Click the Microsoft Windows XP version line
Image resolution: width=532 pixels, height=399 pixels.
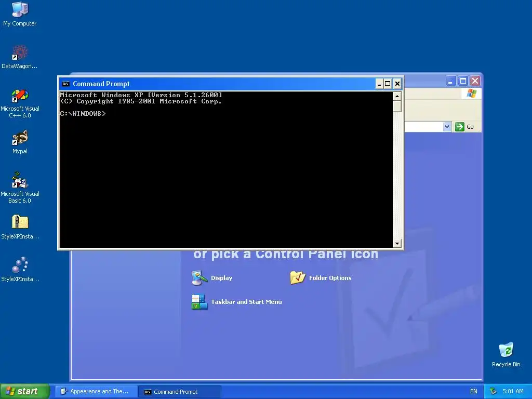click(x=141, y=95)
